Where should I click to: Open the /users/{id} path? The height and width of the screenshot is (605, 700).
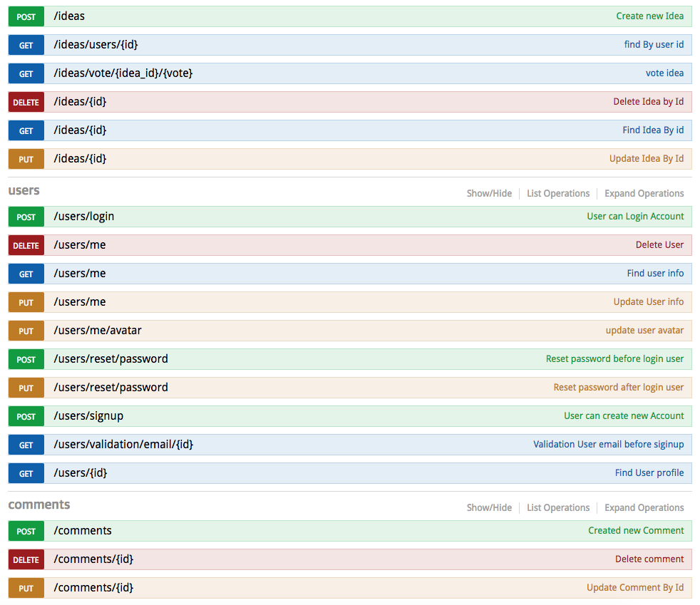click(x=81, y=473)
